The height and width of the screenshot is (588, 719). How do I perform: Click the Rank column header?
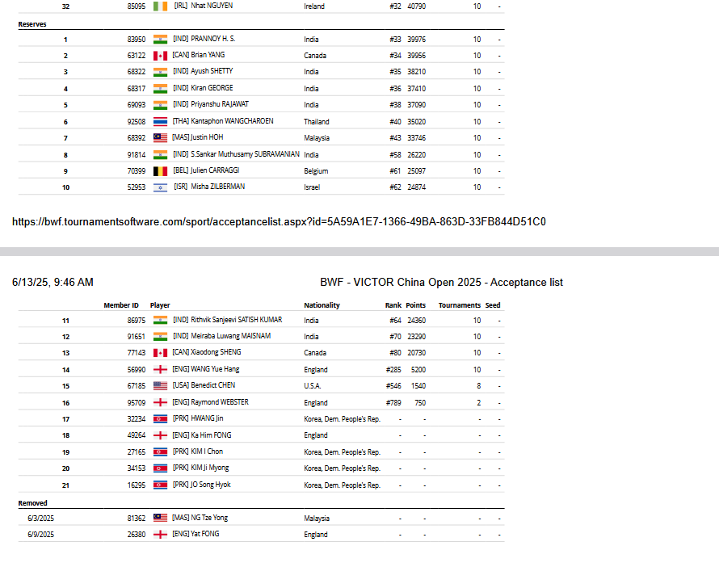pyautogui.click(x=393, y=305)
